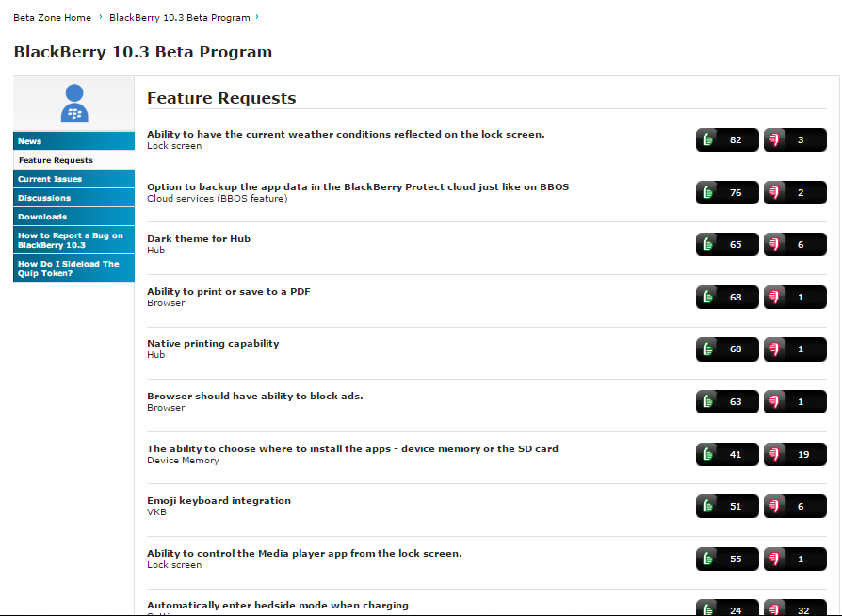
Task: Click the 'Cloud services (BBOS feature)' category label
Action: [217, 199]
